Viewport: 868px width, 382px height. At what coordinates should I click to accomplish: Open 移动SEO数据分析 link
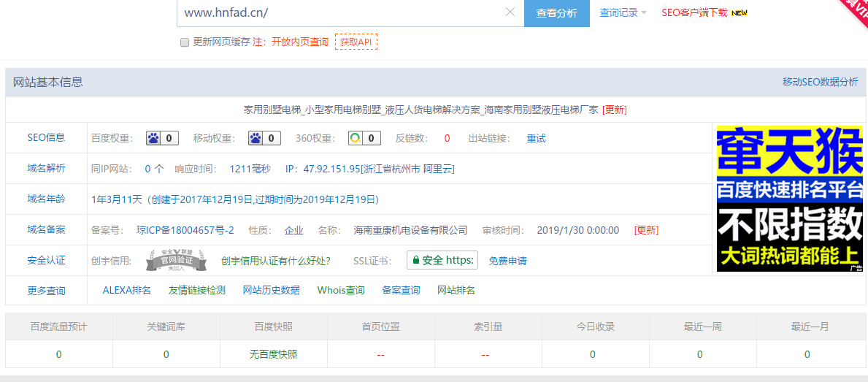pos(820,82)
